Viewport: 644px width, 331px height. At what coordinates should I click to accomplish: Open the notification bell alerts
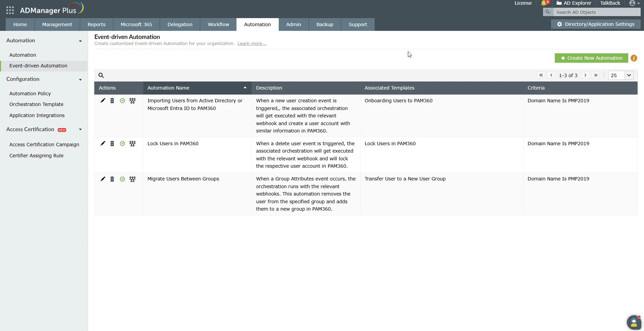[544, 3]
